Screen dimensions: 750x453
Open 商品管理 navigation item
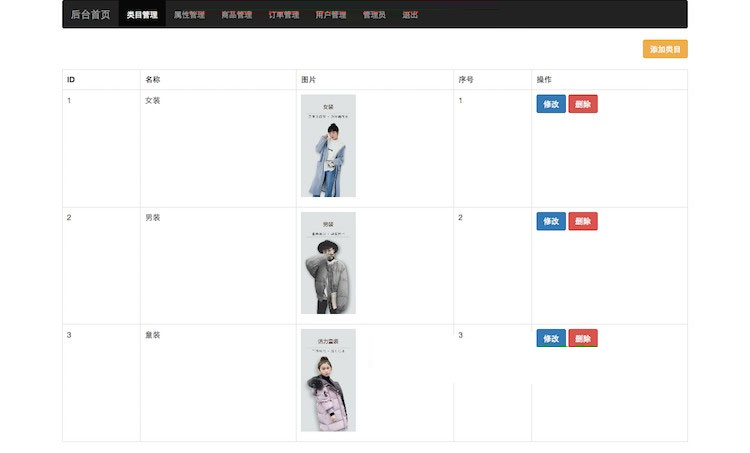click(x=237, y=14)
